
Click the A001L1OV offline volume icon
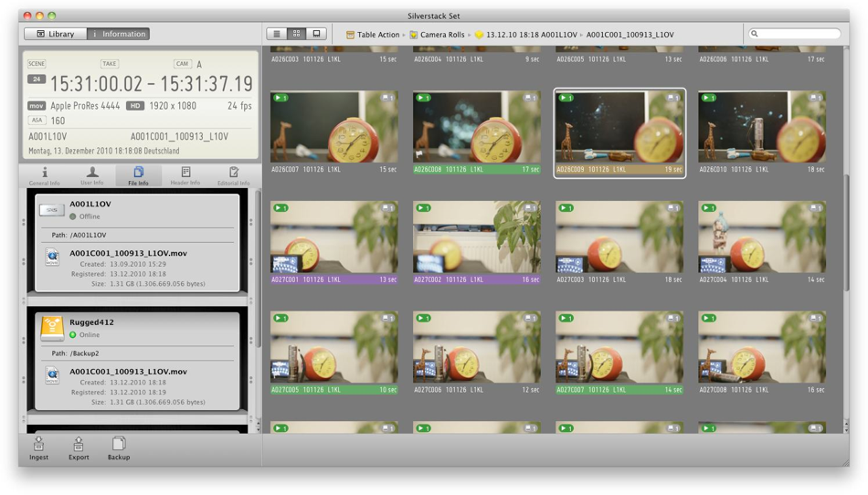click(52, 210)
